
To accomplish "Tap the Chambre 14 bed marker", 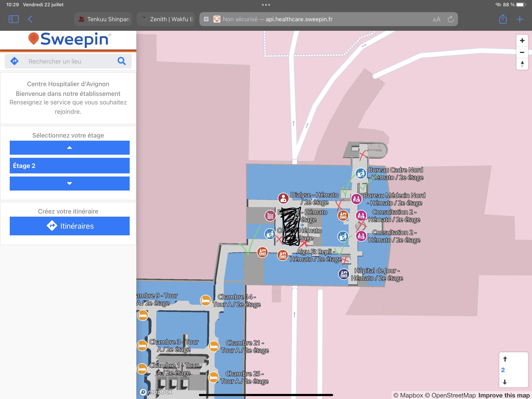I will pyautogui.click(x=205, y=300).
